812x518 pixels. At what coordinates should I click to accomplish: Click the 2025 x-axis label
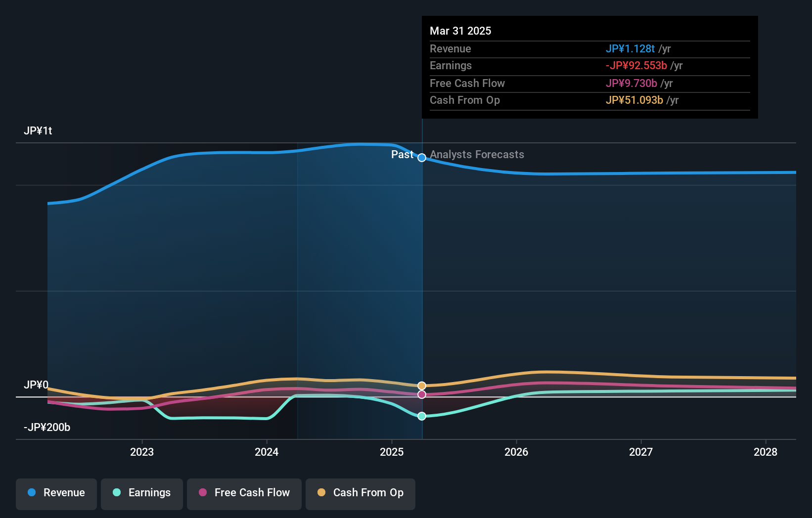coord(392,452)
